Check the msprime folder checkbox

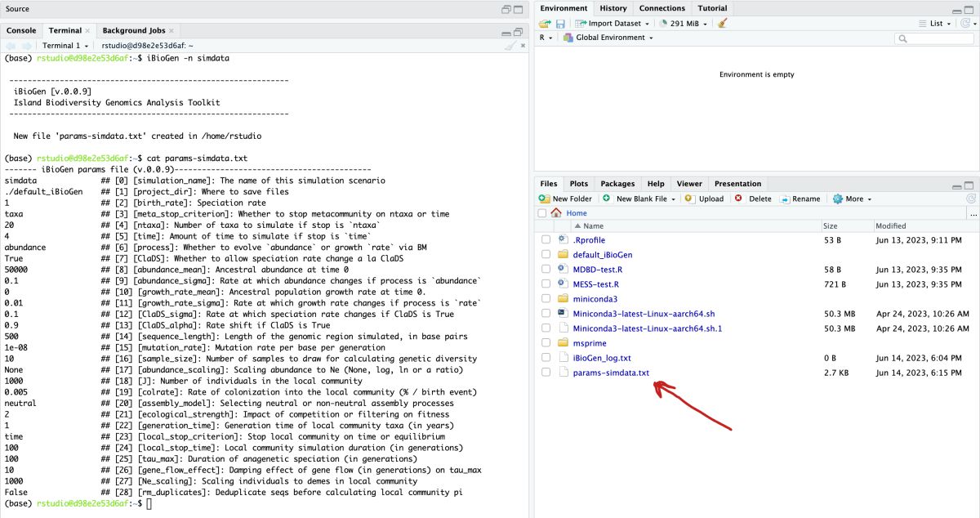pos(546,343)
